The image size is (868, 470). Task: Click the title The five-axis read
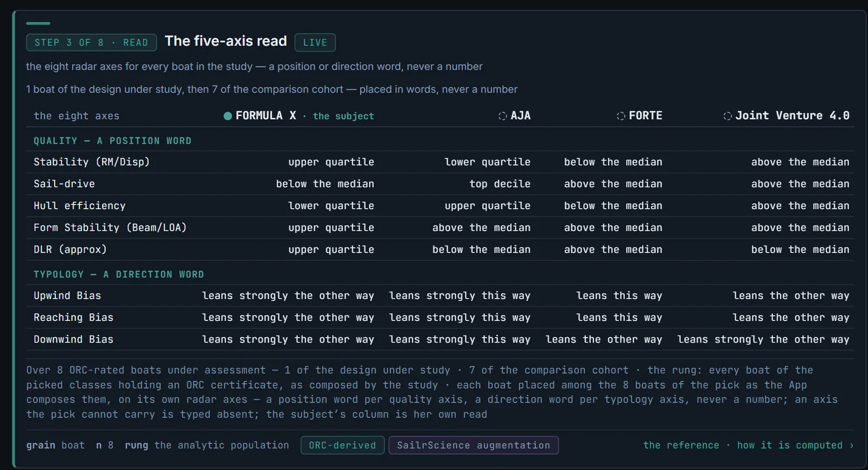(226, 41)
